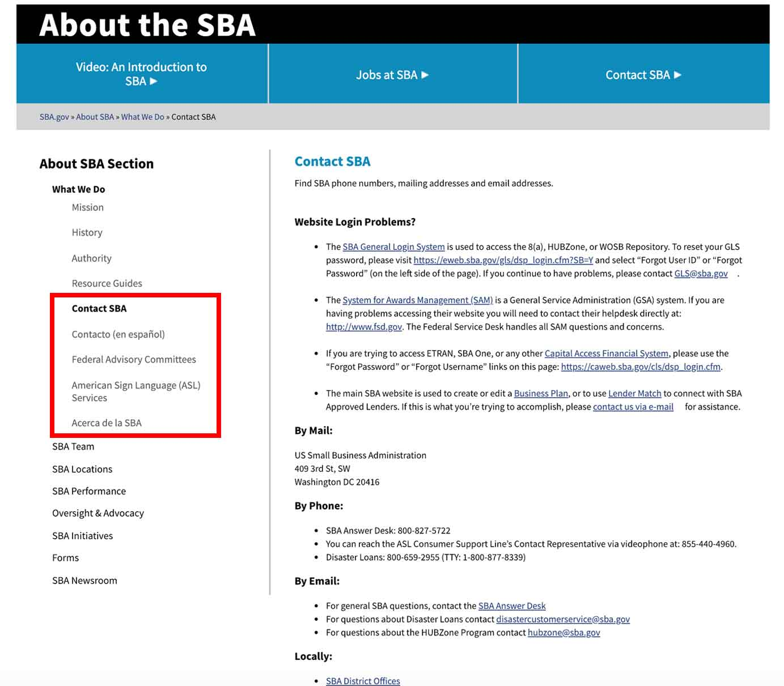
Task: Expand the SBA Team section
Action: click(73, 446)
